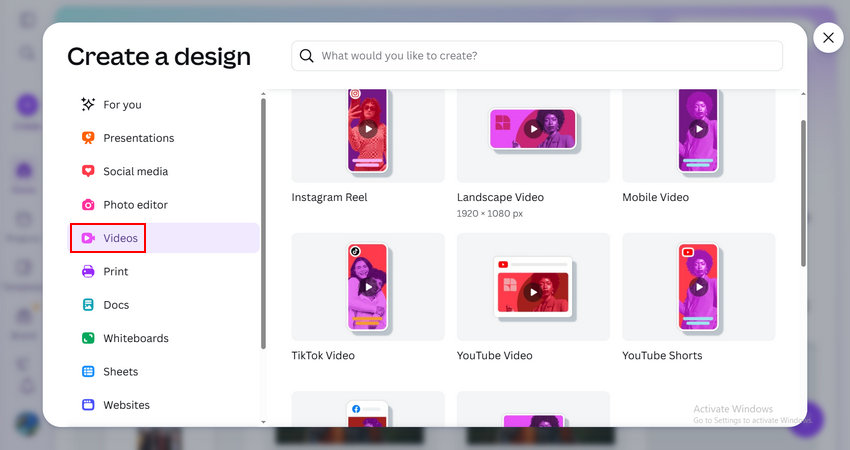The width and height of the screenshot is (850, 450).
Task: Click the templates panel scroll up arrow
Action: [803, 94]
